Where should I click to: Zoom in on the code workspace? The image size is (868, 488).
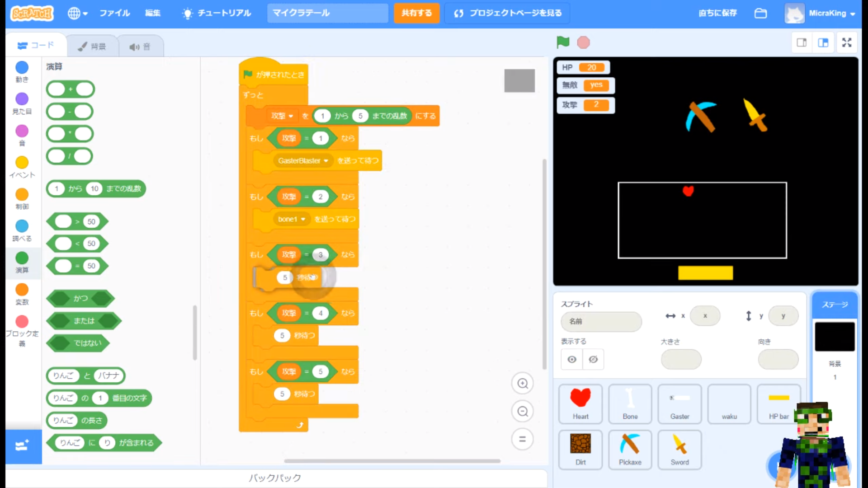click(x=523, y=384)
